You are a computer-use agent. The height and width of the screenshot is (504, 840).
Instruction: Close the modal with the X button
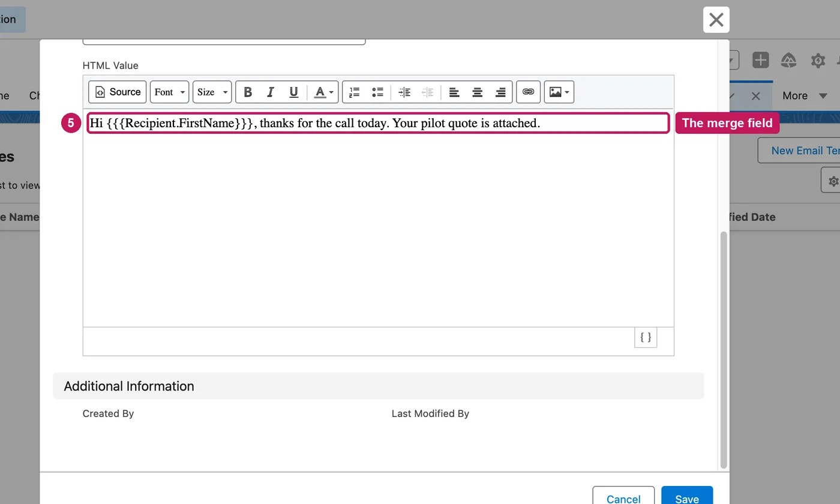pyautogui.click(x=716, y=20)
